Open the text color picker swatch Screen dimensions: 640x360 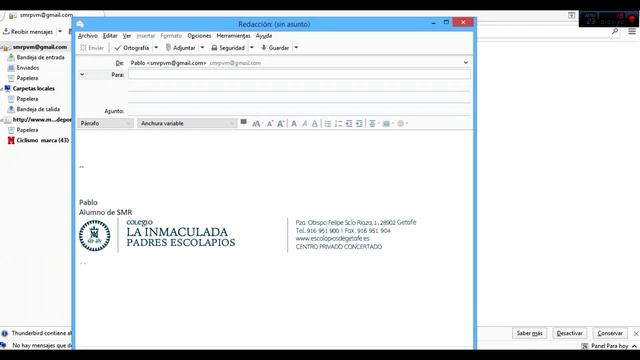coord(244,122)
